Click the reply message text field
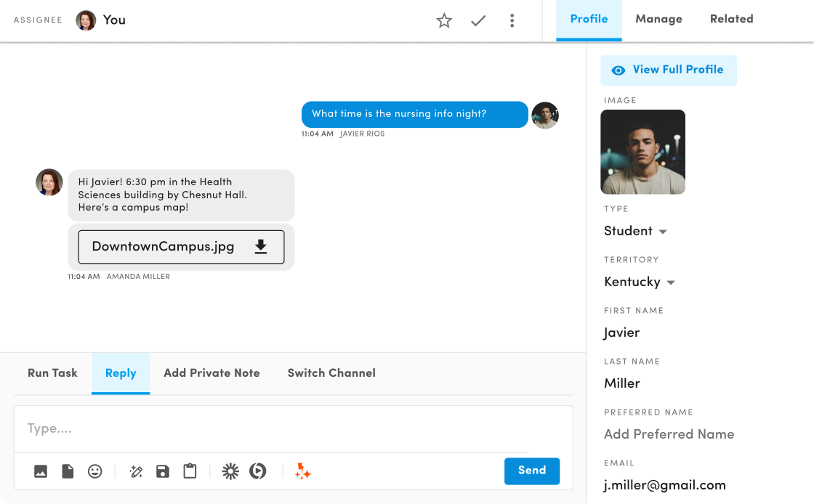The image size is (814, 504). pos(291,428)
